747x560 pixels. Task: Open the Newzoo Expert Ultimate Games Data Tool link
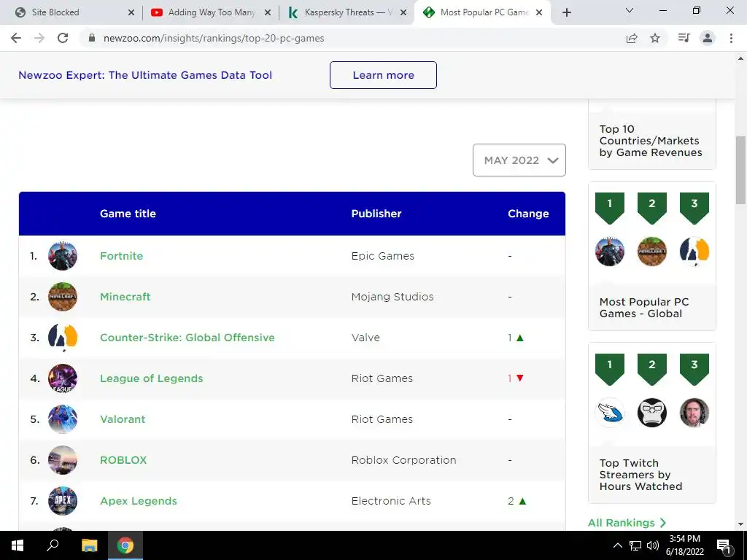coord(145,75)
